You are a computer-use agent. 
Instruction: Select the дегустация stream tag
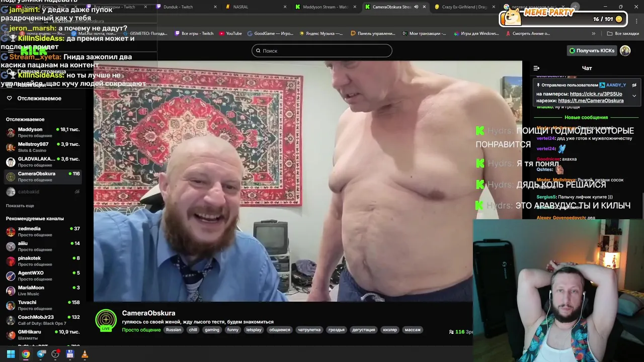[363, 330]
